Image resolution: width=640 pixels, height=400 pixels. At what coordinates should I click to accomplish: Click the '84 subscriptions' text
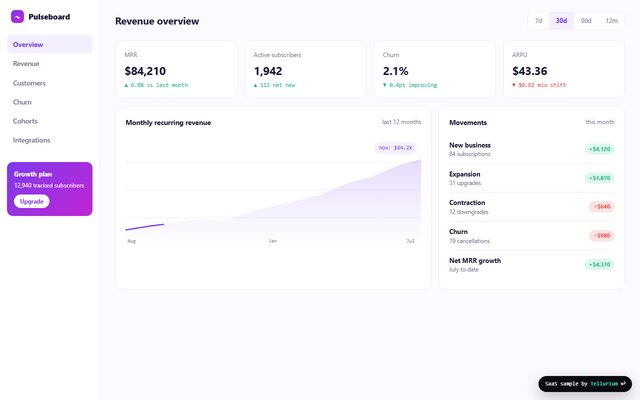pos(470,154)
